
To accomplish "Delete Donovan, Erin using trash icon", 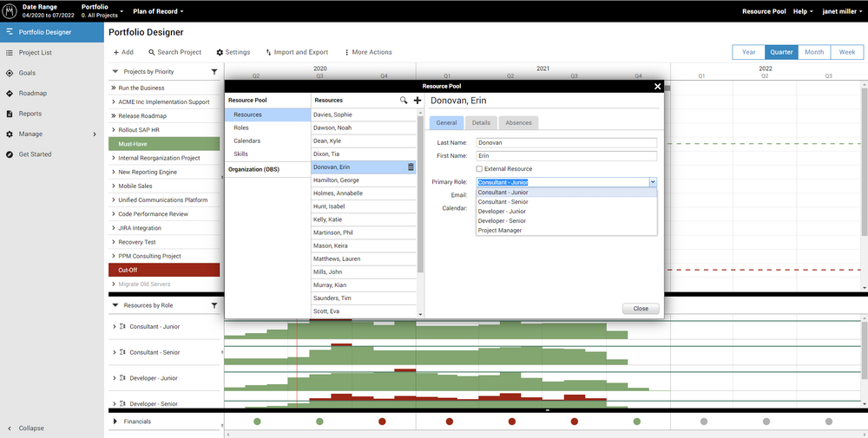I will pyautogui.click(x=411, y=167).
